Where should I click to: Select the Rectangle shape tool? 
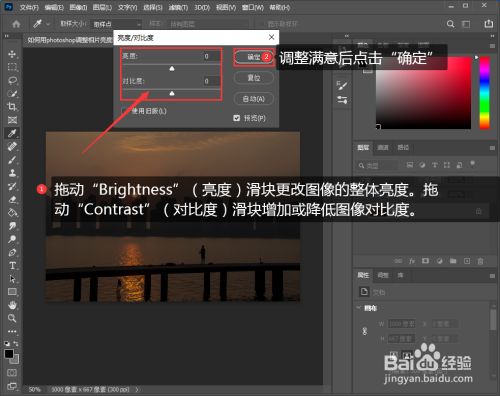point(12,292)
